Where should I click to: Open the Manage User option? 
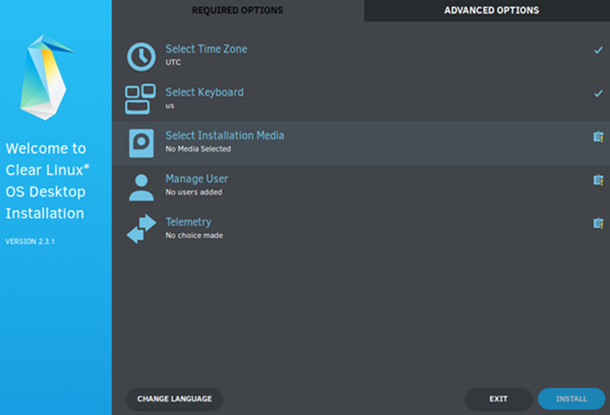coord(361,186)
